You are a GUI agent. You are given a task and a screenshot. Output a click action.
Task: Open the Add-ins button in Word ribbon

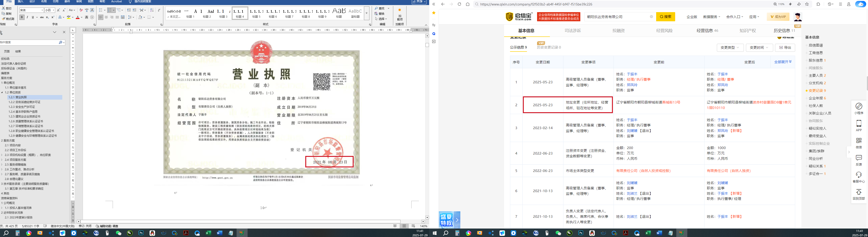tap(400, 14)
